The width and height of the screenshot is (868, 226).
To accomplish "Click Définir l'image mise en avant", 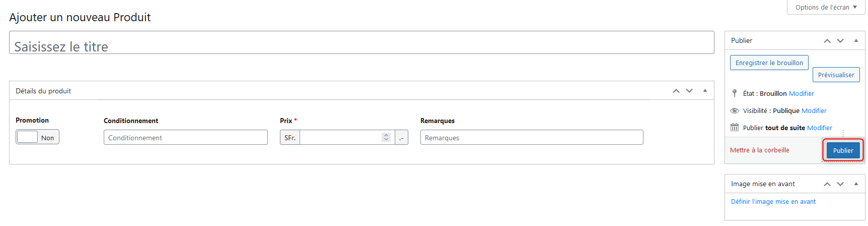I will click(773, 201).
